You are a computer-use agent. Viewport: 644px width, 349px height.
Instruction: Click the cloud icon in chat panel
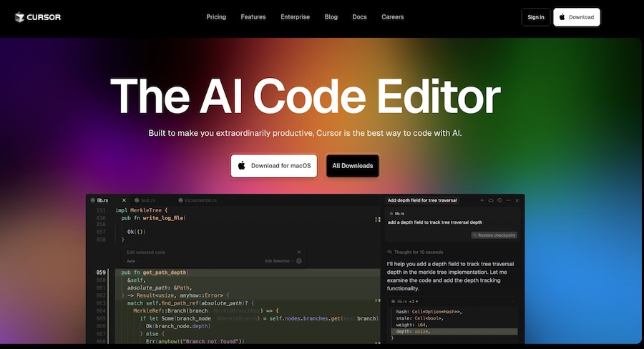(x=490, y=200)
